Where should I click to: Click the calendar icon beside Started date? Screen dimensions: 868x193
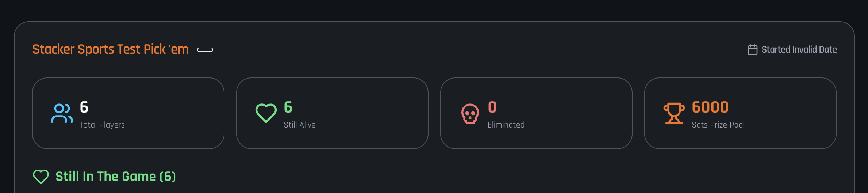(x=753, y=50)
